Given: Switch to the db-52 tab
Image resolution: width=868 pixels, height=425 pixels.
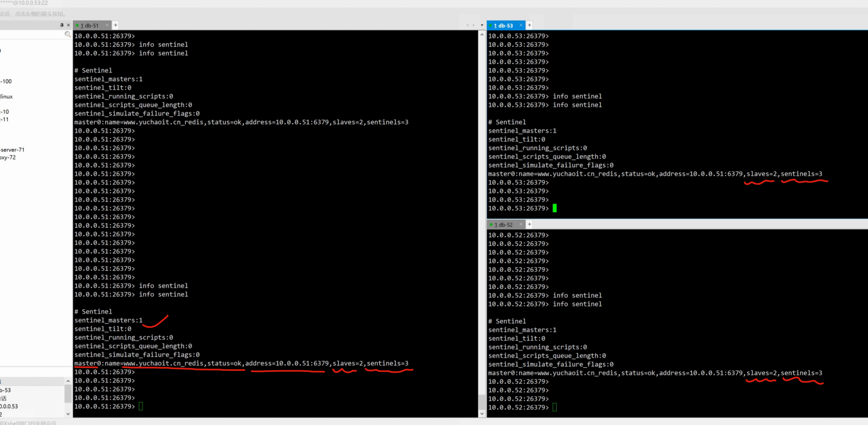Looking at the screenshot, I should coord(503,225).
